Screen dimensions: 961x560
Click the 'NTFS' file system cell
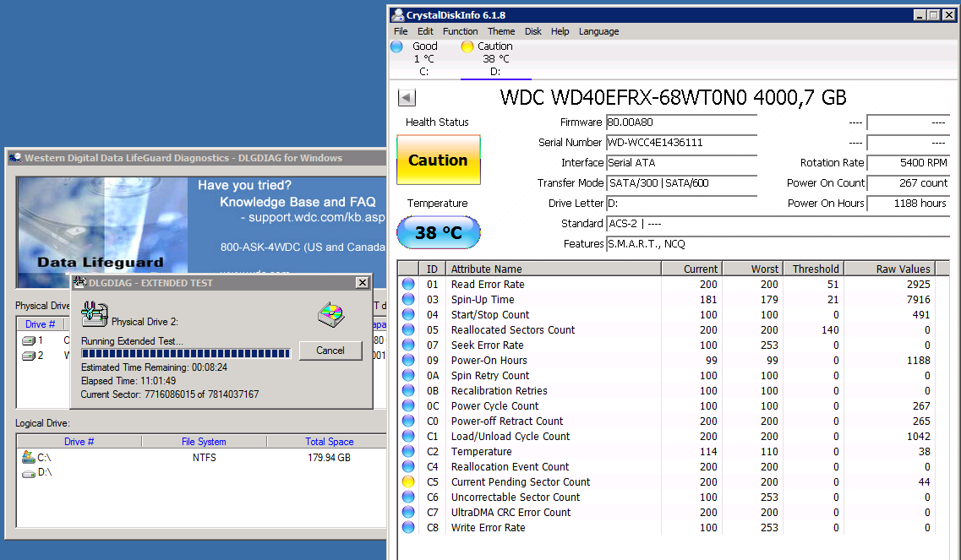point(204,458)
